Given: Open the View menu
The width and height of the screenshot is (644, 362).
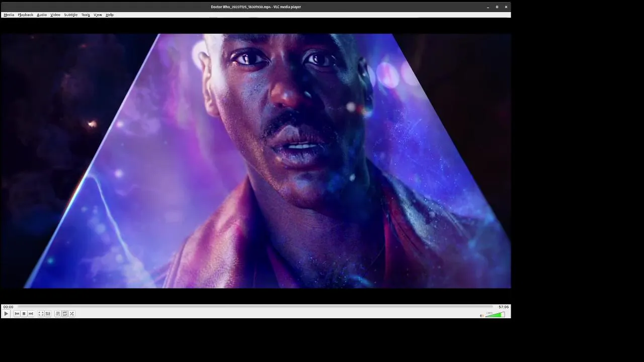Looking at the screenshot, I should [98, 15].
